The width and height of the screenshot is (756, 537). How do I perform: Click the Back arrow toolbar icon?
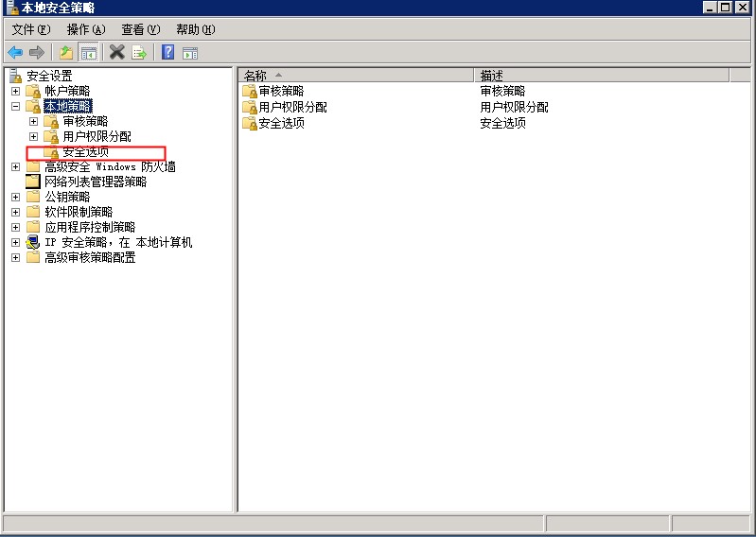click(x=15, y=52)
